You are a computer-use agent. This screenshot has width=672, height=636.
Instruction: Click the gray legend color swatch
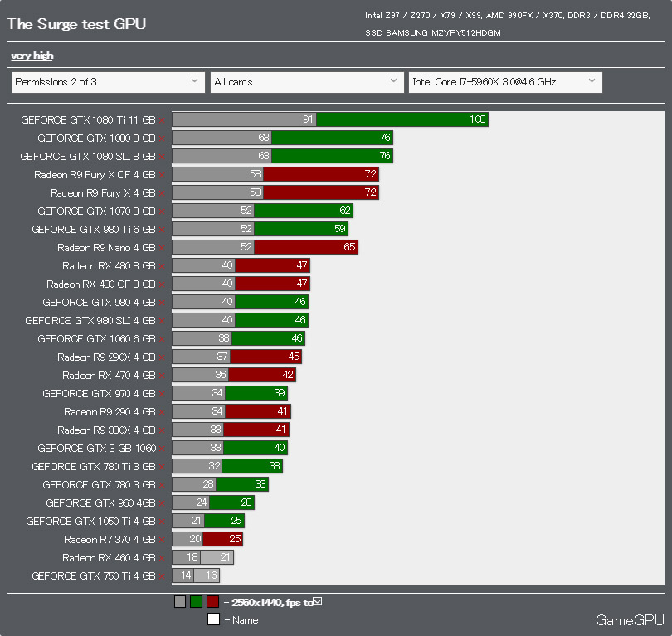[x=180, y=602]
